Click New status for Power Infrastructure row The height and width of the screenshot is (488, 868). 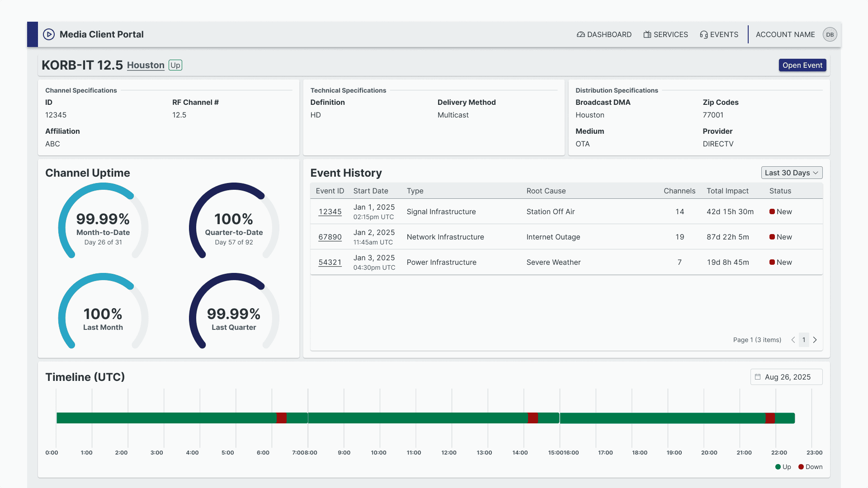tap(781, 262)
